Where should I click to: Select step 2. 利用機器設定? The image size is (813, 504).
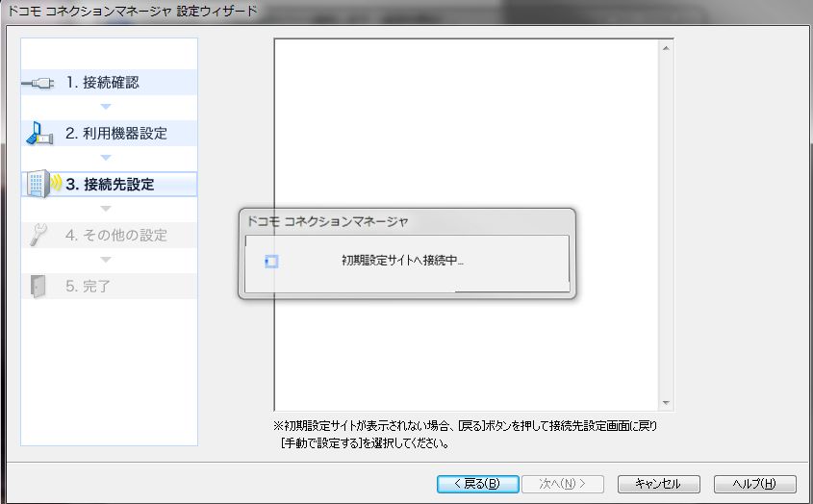109,134
